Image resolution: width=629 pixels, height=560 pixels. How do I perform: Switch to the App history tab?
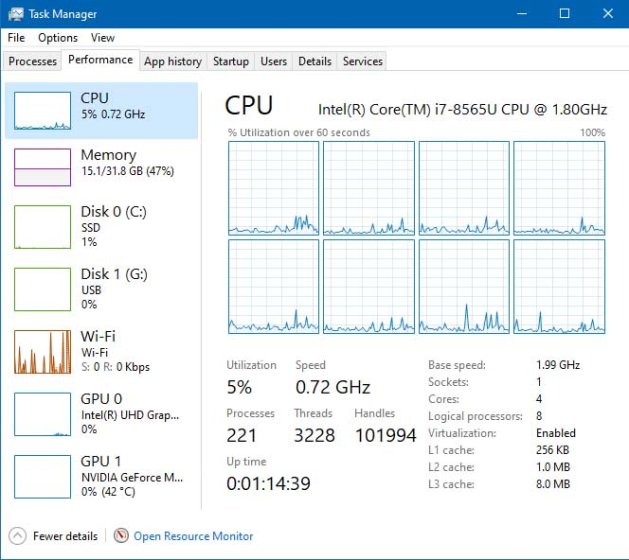click(x=172, y=61)
